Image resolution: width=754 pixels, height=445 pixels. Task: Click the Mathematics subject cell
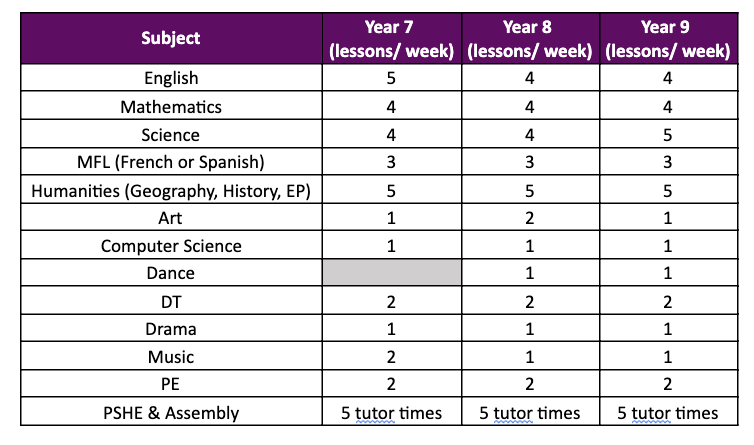171,106
